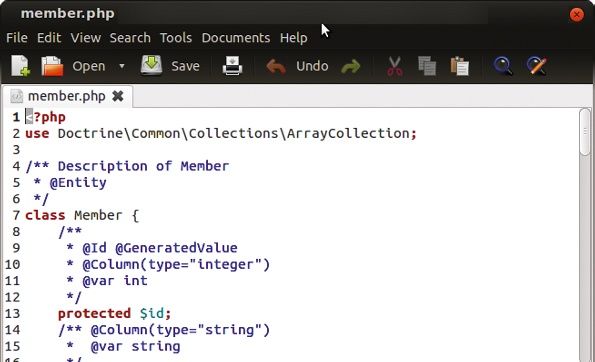The width and height of the screenshot is (595, 362).
Task: Open the Edit menu
Action: pos(49,38)
